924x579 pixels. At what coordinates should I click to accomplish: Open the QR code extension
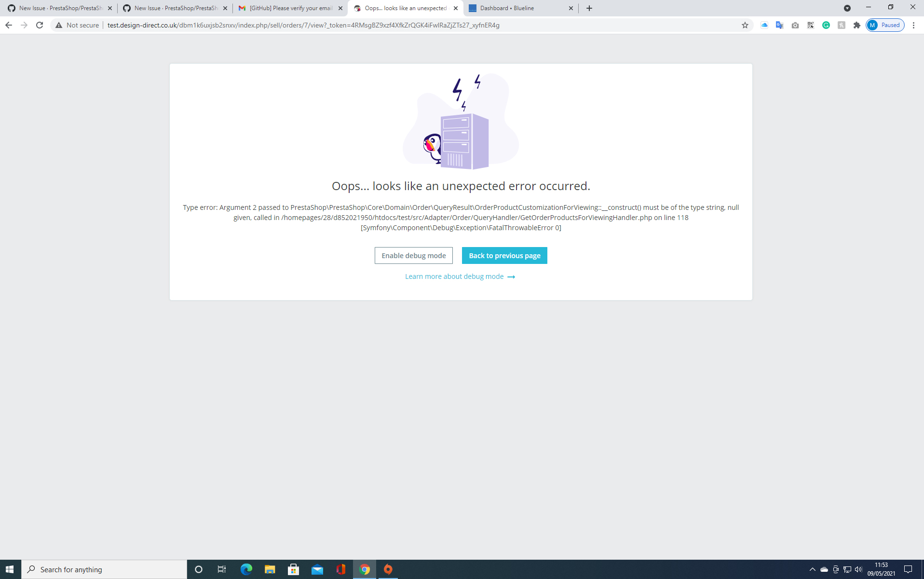811,25
